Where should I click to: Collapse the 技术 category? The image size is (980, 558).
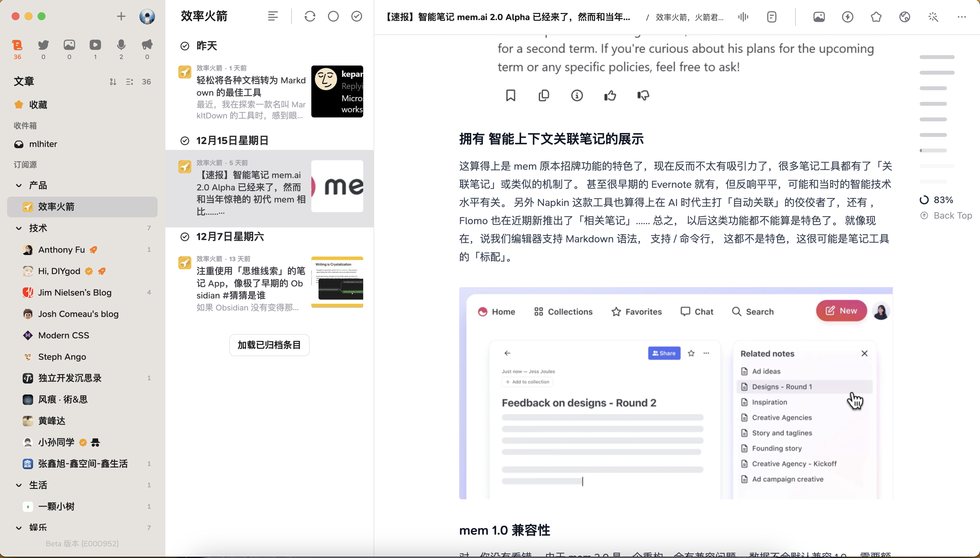[x=19, y=228]
